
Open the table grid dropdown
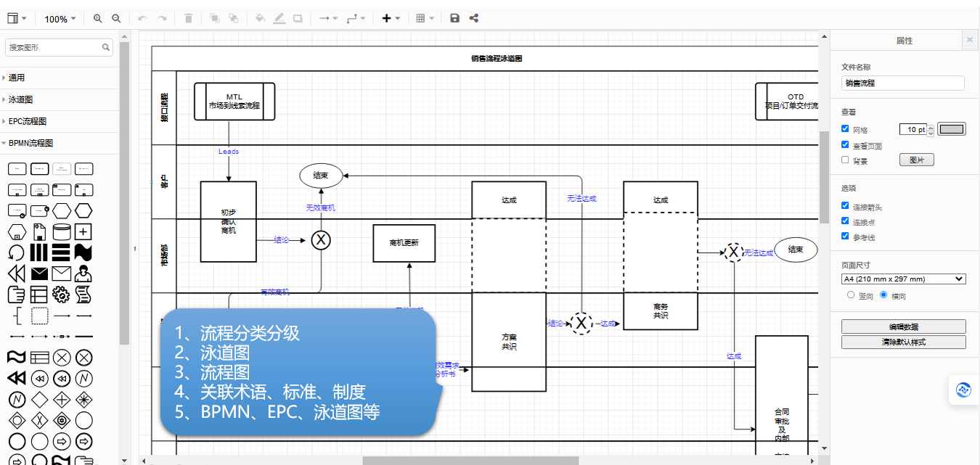pos(425,19)
